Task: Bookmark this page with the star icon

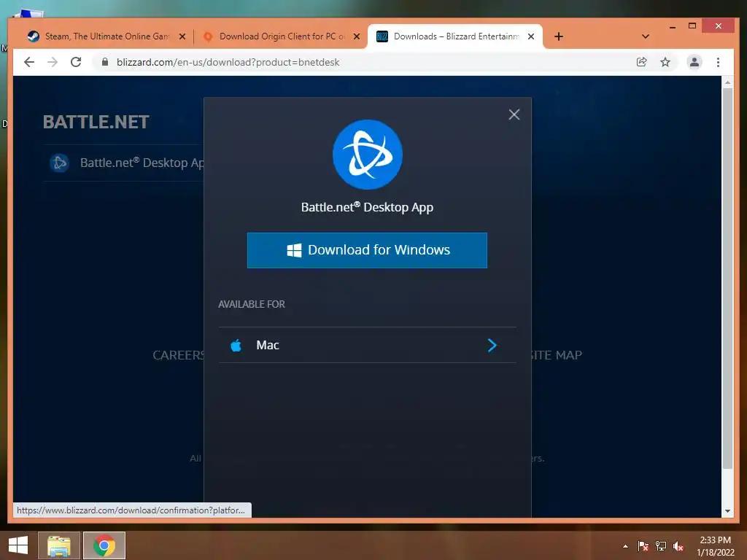Action: click(x=665, y=62)
